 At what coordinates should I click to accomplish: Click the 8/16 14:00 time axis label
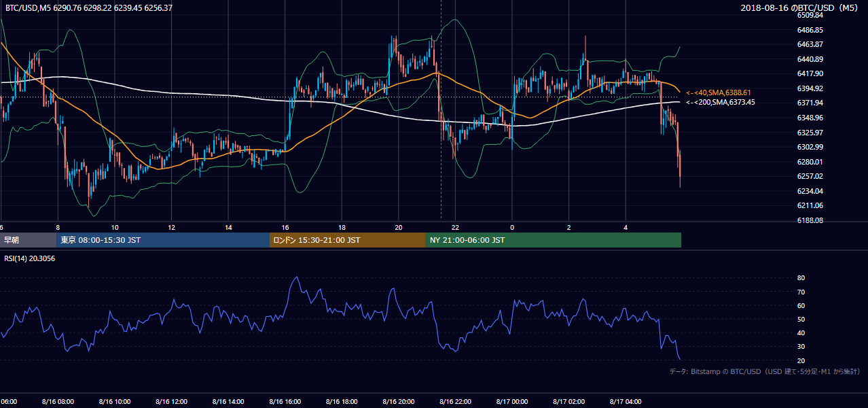point(228,402)
